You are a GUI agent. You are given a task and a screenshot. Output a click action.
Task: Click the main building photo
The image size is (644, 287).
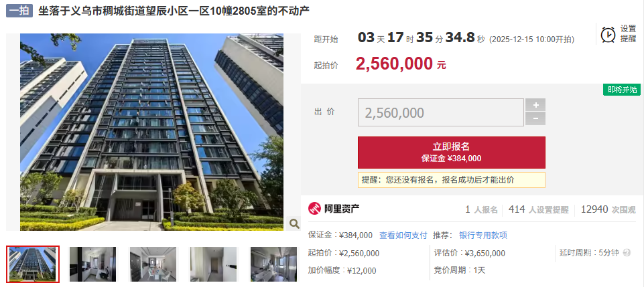click(151, 132)
